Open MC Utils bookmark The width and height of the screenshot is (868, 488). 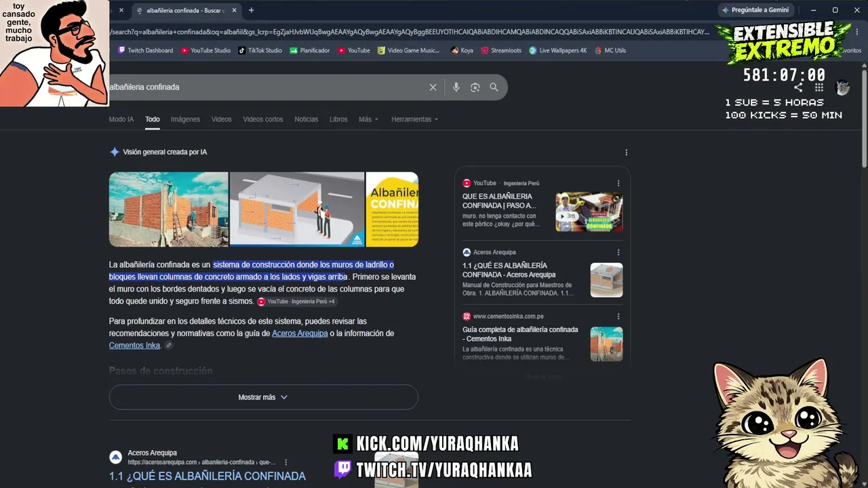point(610,50)
